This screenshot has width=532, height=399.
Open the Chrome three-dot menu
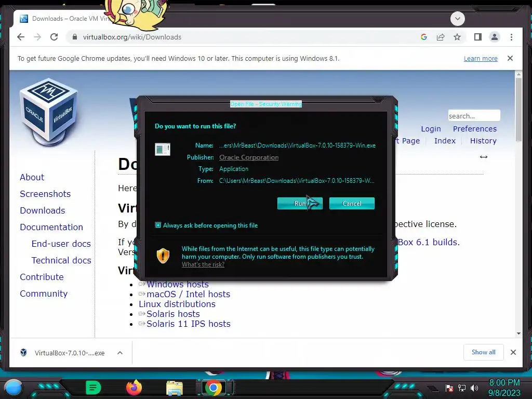coord(511,37)
